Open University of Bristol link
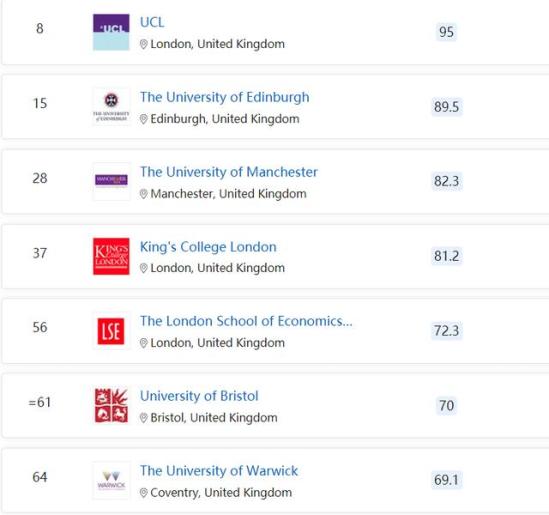This screenshot has height=515, width=549. (x=199, y=396)
